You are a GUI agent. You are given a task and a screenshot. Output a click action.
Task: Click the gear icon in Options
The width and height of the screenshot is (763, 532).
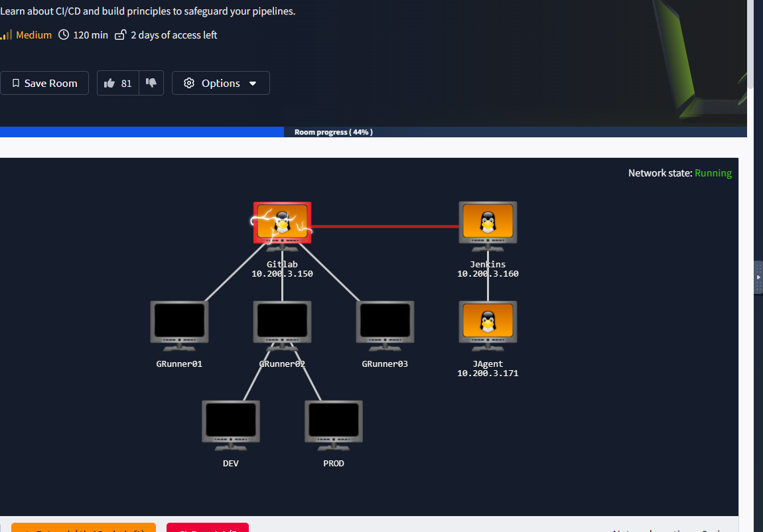[189, 83]
